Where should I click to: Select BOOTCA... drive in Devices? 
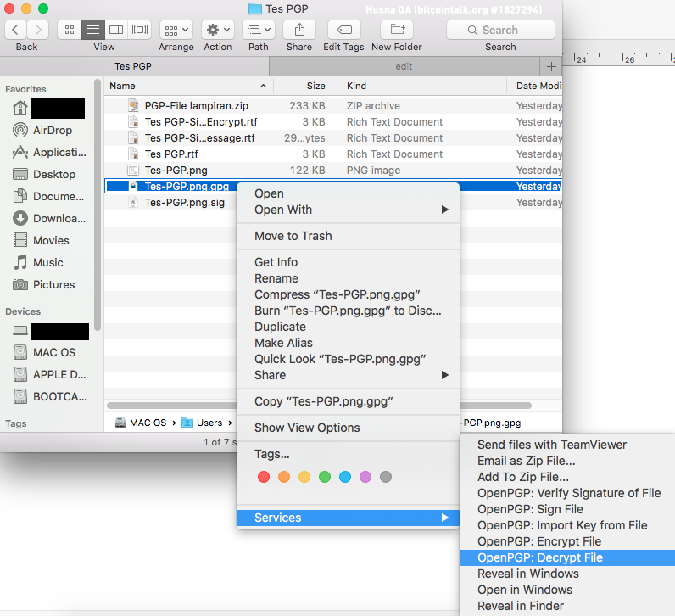click(x=49, y=396)
